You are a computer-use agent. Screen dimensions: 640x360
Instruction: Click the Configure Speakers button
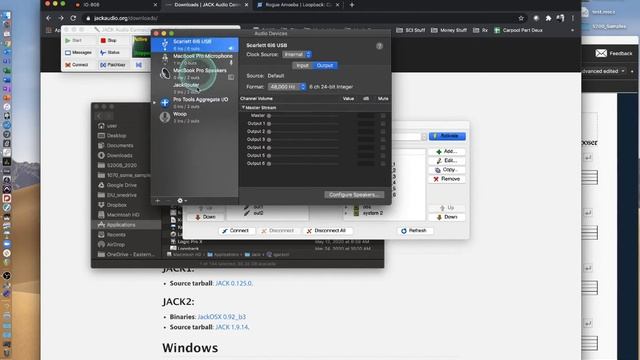click(354, 195)
